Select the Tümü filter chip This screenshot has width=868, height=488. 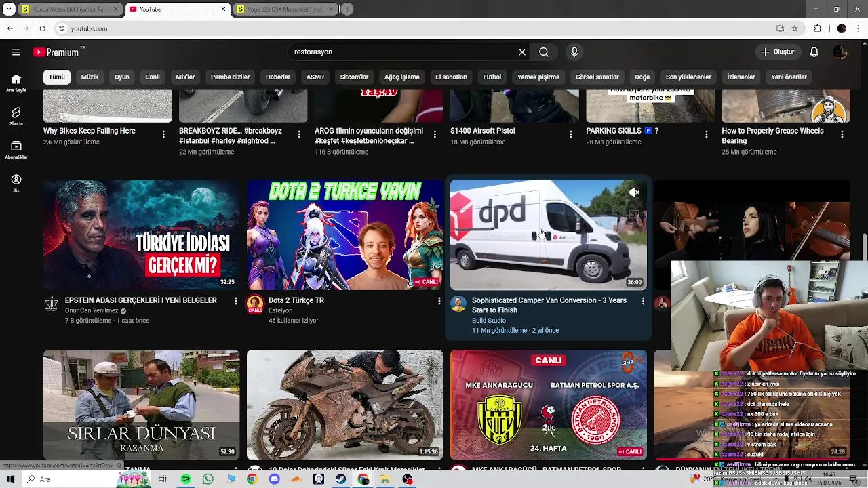pos(57,77)
